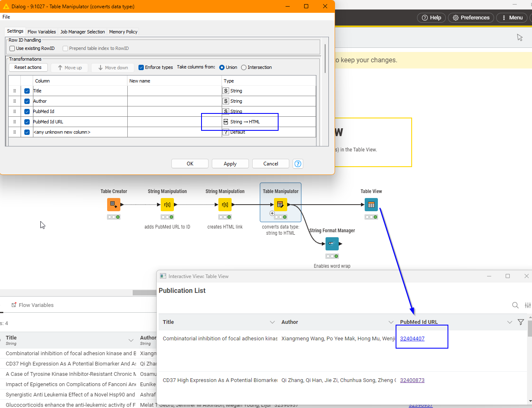532x408 pixels.
Task: Click the search icon in Table View
Action: pos(515,305)
